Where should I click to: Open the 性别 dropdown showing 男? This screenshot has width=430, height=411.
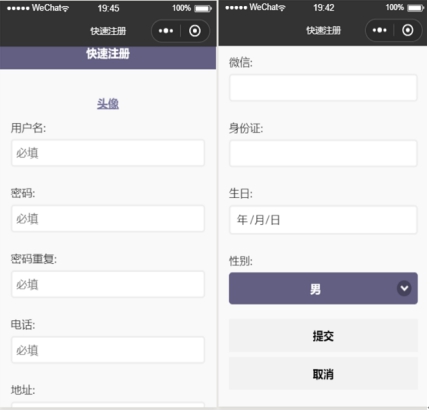323,288
